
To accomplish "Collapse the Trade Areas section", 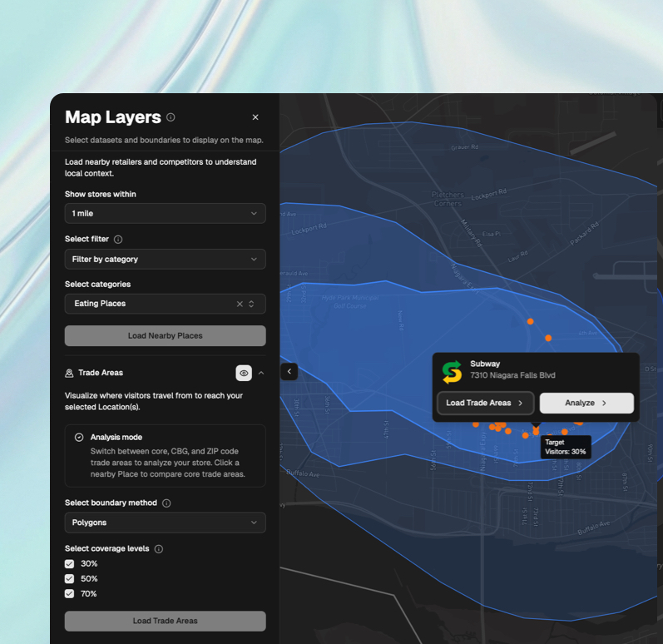I will [x=261, y=373].
